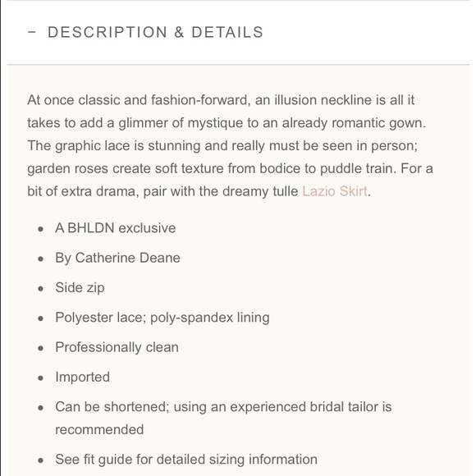Click the minus icon beside Description heading
This screenshot has height=476, width=476.
(x=31, y=31)
